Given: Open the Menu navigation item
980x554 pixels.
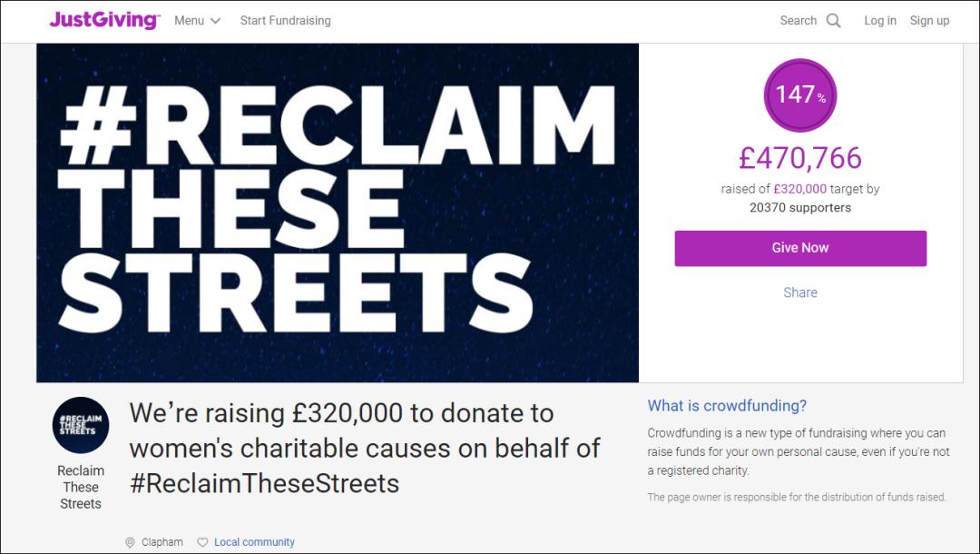Looking at the screenshot, I should [x=190, y=20].
